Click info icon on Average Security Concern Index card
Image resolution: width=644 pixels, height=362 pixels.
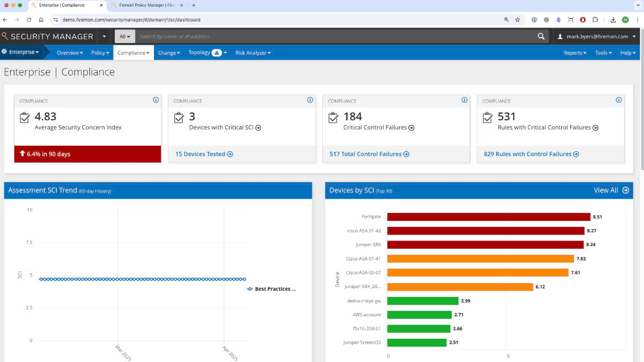(x=156, y=100)
